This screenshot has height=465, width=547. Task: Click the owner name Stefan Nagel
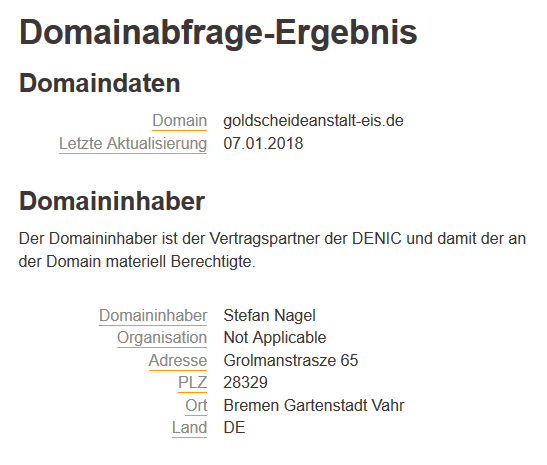coord(269,316)
